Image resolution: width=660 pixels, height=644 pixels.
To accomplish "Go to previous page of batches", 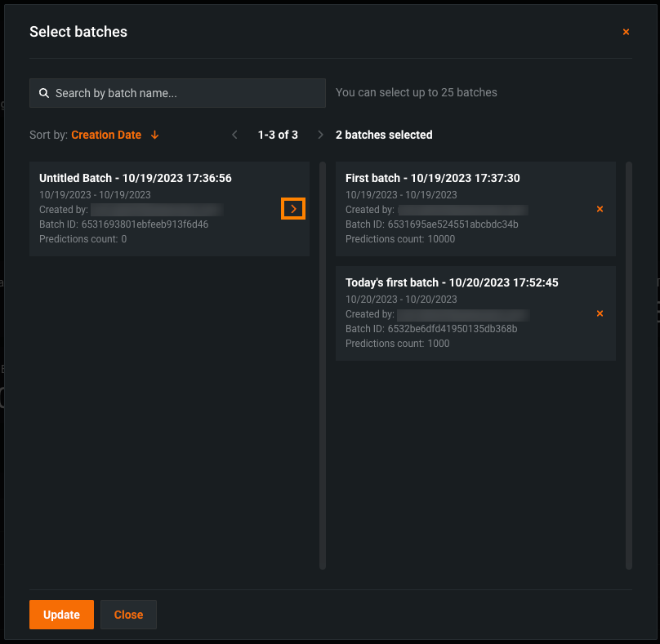I will [234, 135].
